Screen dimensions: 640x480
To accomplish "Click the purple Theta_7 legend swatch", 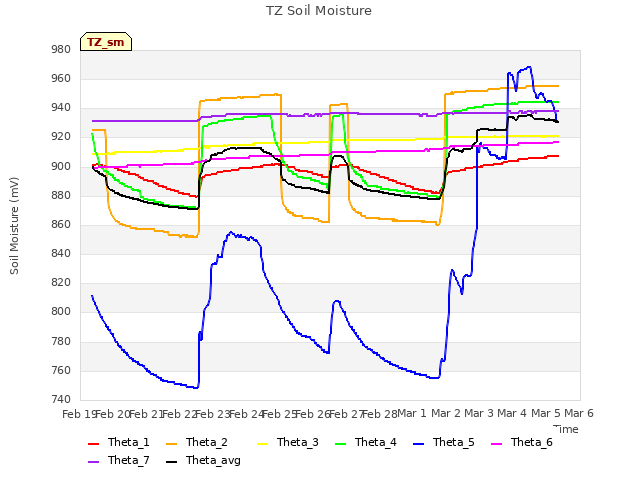I will (x=93, y=461).
